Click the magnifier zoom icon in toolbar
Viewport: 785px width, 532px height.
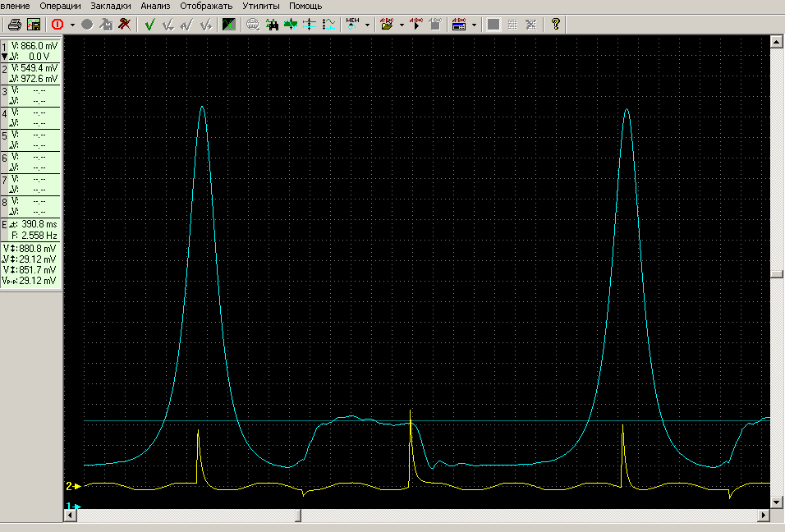253,25
